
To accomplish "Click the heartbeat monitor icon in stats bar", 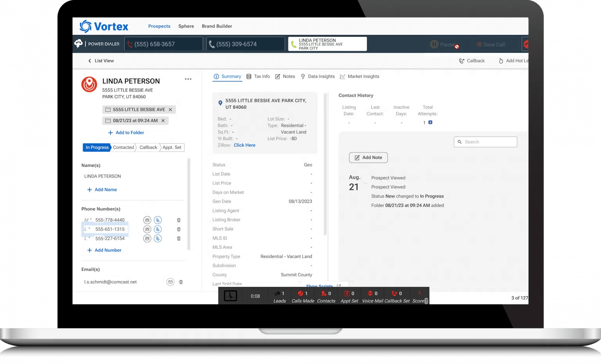I will pyautogui.click(x=230, y=296).
